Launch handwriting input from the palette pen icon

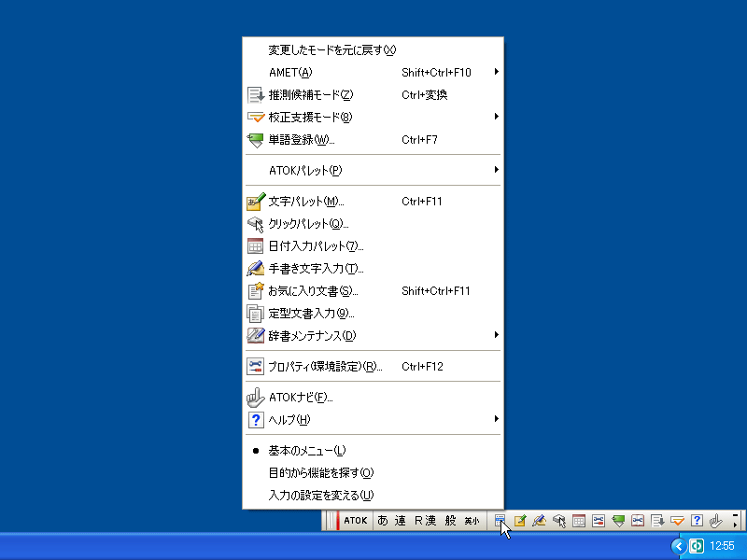point(540,521)
